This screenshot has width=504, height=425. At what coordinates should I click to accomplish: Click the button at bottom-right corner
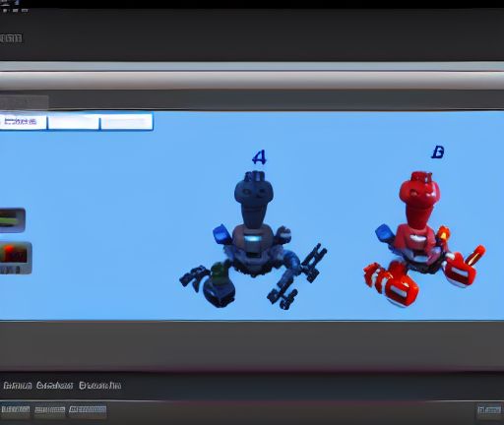point(489,410)
